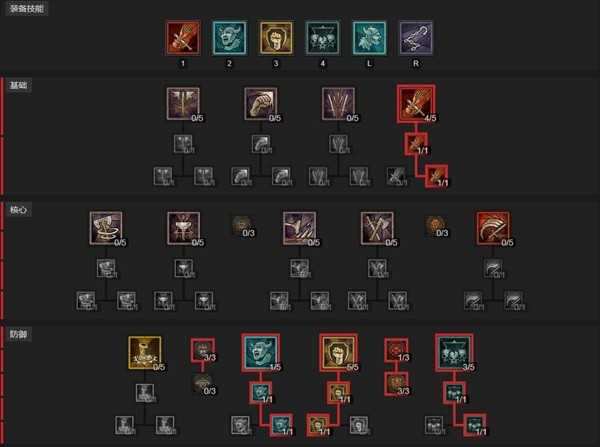Click the Whirlwind skill node in core section
Screen dimensions: 600x447
tap(106, 228)
